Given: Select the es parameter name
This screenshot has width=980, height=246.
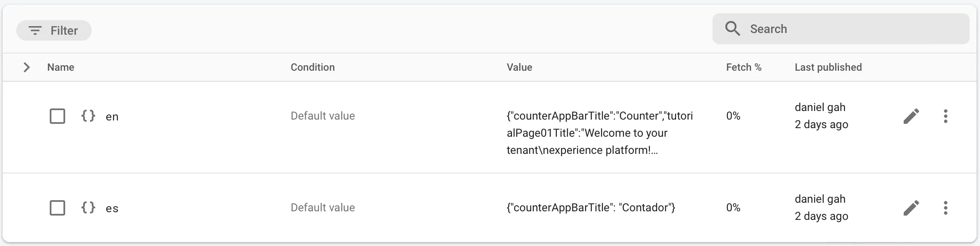Looking at the screenshot, I should click(112, 208).
